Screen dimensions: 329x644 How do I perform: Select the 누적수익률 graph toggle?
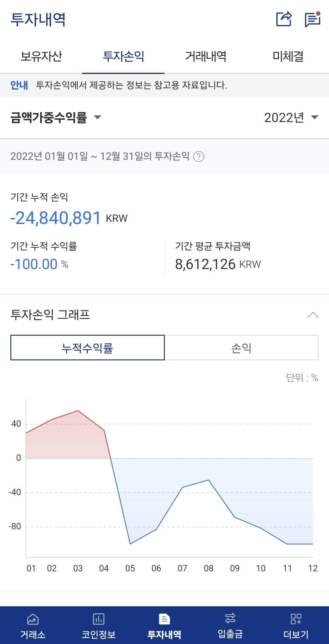click(x=87, y=348)
